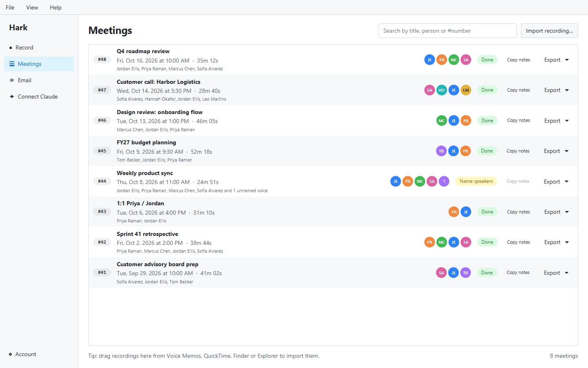Open Export dropdown for Customer call: Harbor Logistics
Screen dimensions: 588x368
click(557, 90)
